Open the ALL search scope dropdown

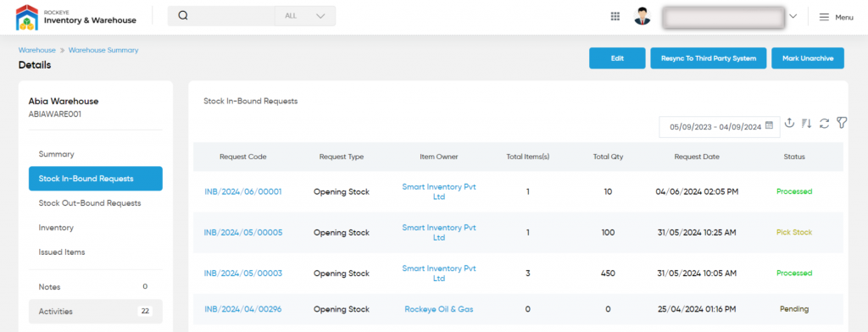click(305, 16)
